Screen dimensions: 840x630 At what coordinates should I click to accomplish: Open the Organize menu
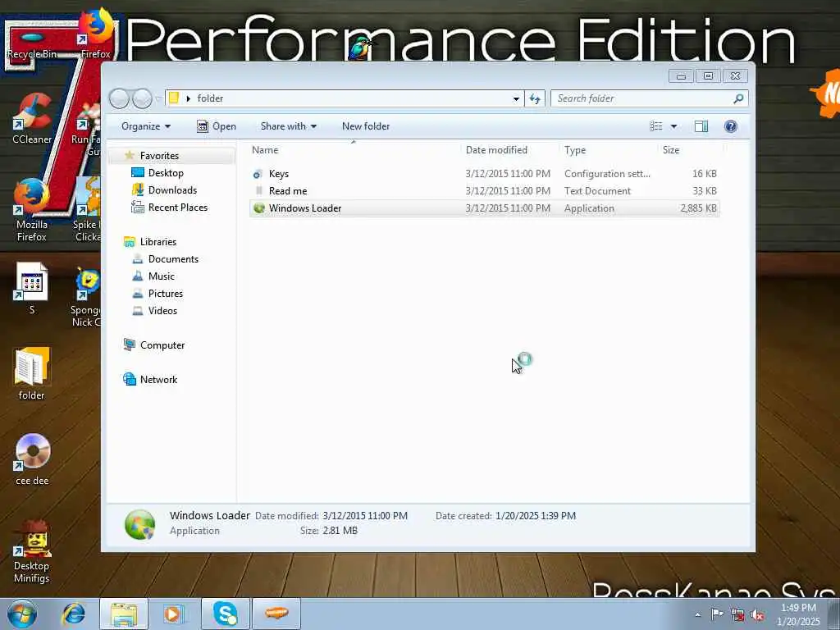146,126
